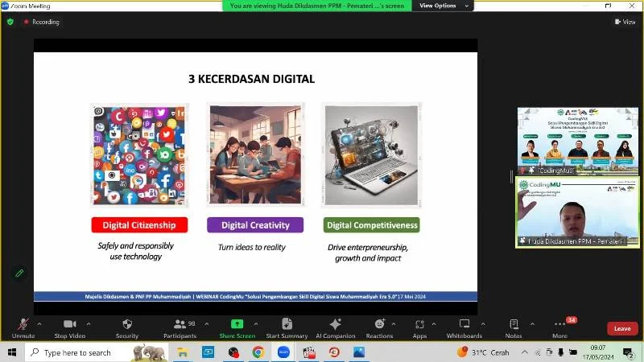Open audio options caret beside Unmute

click(39, 324)
